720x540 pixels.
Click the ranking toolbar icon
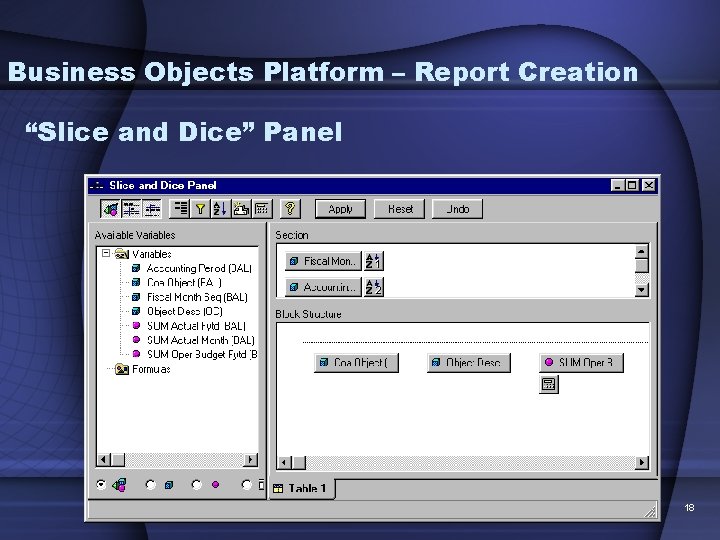(x=241, y=209)
